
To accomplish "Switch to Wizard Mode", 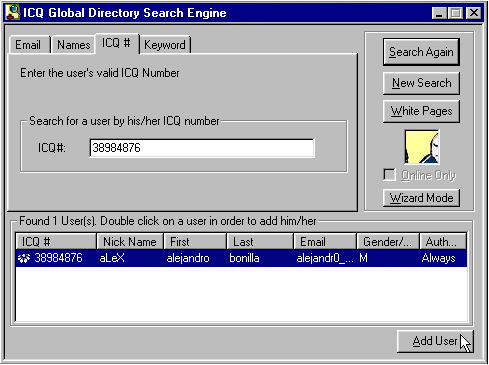I will (421, 198).
